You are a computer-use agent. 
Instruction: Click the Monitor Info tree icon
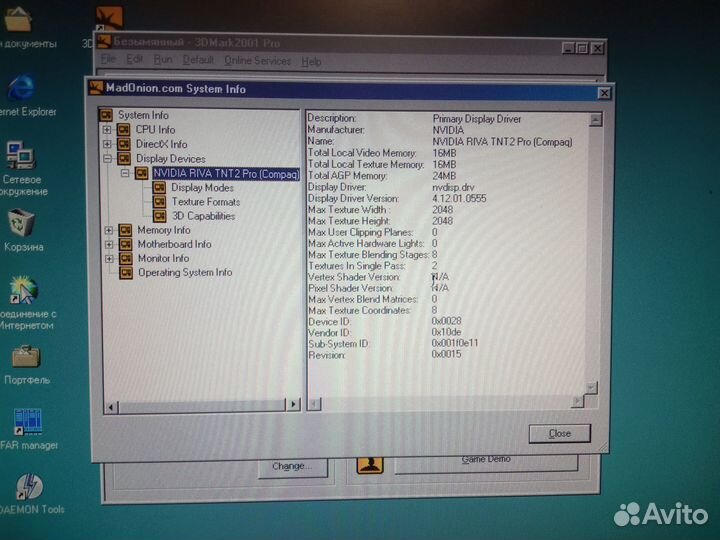[x=125, y=259]
